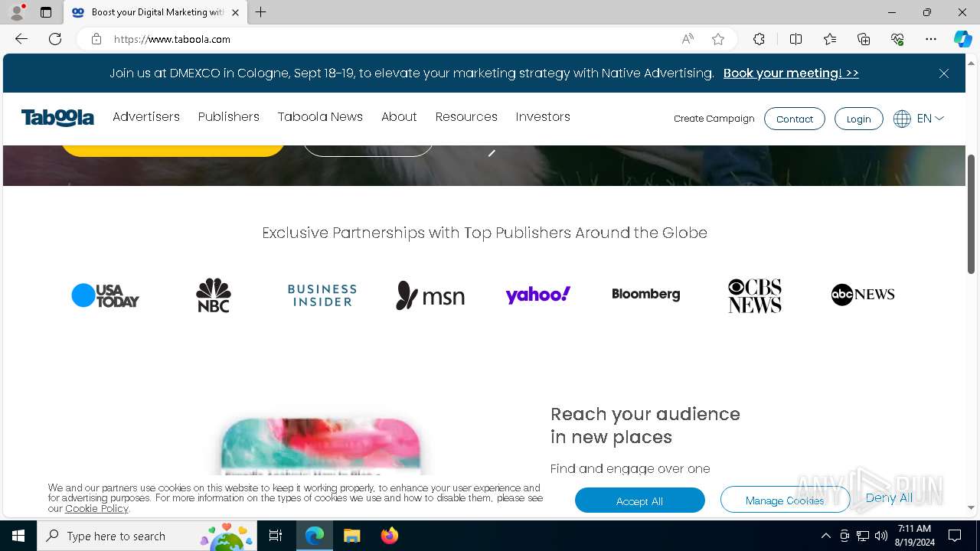Show hidden system tray icons
The height and width of the screenshot is (551, 980).
tap(825, 536)
